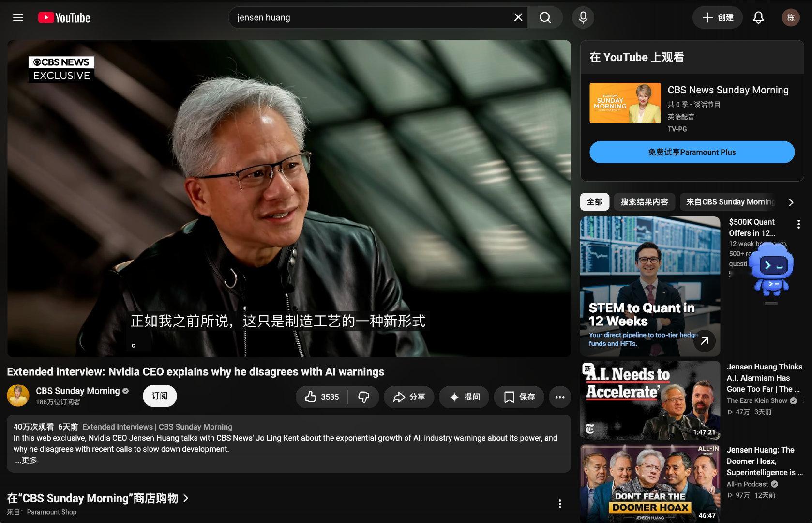
Task: Open the $500K Quant Offers ad menu
Action: click(798, 224)
